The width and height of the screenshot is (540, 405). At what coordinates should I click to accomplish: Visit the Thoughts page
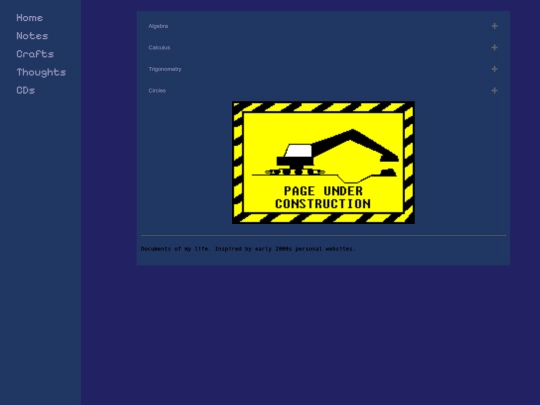click(x=41, y=72)
